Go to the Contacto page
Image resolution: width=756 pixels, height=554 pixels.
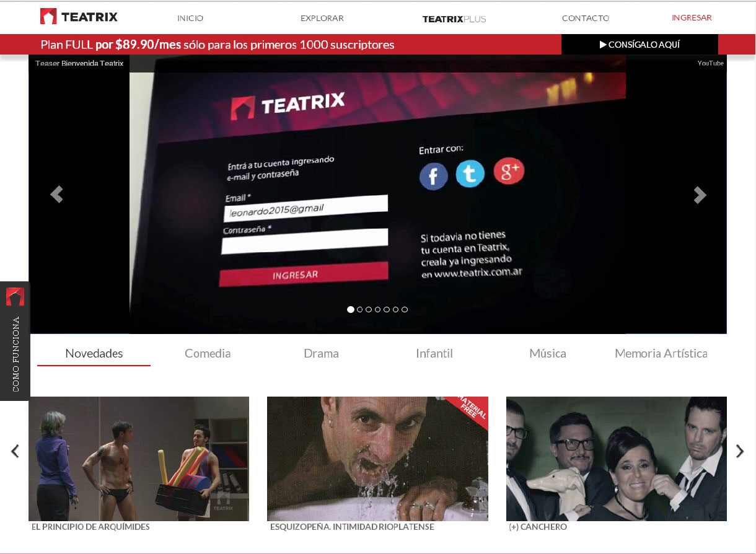[585, 18]
